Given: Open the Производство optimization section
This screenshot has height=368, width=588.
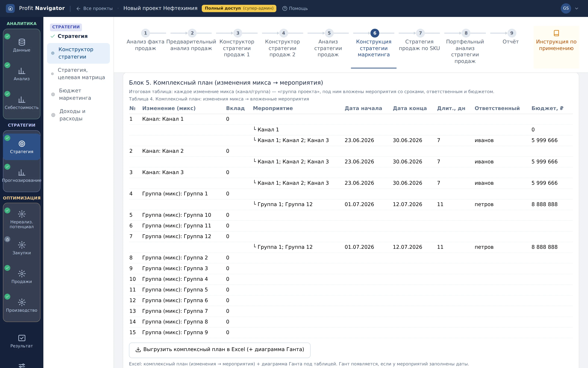Looking at the screenshot, I should coord(22,305).
